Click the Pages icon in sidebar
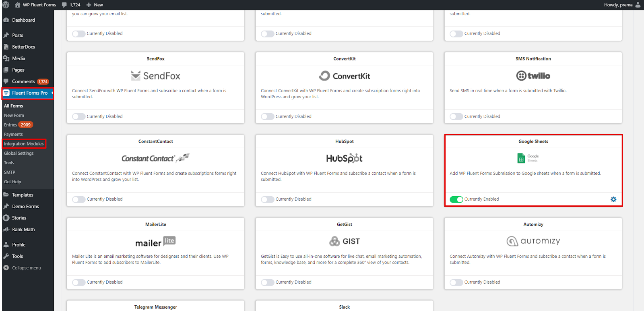644x311 pixels. click(6, 70)
